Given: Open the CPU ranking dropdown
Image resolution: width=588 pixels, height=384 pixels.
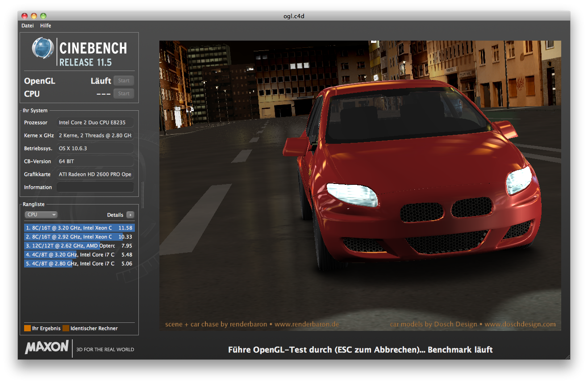Looking at the screenshot, I should pos(41,215).
